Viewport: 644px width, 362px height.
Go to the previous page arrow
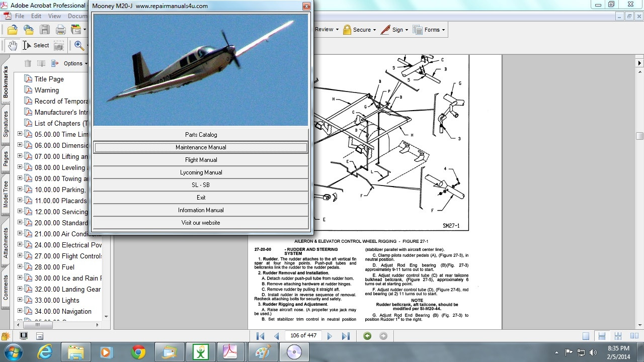[276, 336]
